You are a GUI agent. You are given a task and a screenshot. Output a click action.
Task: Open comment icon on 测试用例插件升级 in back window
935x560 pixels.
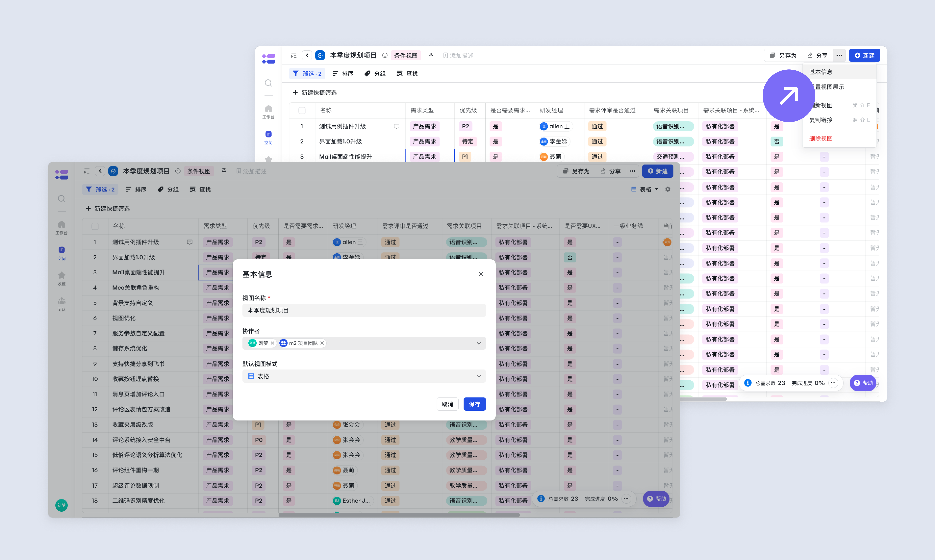pyautogui.click(x=397, y=126)
